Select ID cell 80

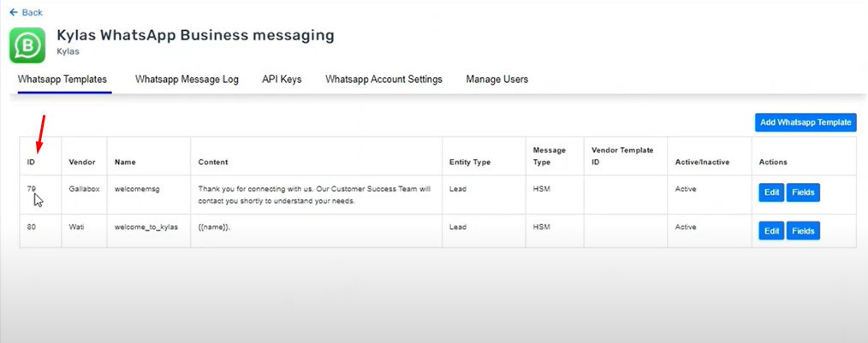pyautogui.click(x=32, y=228)
